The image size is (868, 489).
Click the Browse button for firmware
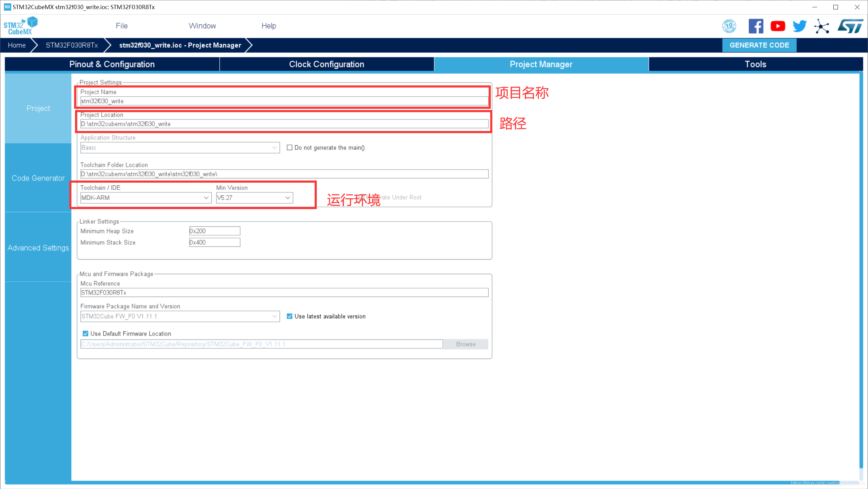[x=466, y=343]
